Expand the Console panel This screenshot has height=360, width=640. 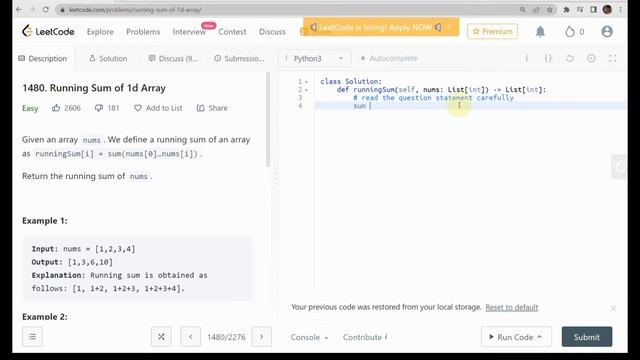309,337
